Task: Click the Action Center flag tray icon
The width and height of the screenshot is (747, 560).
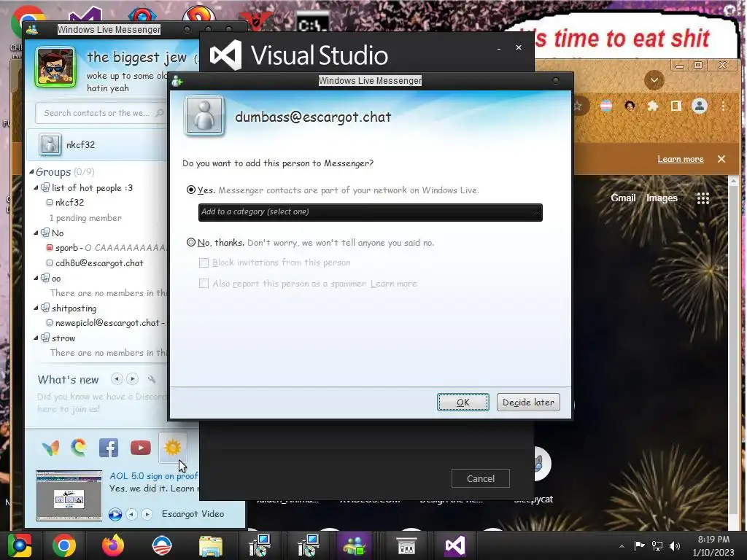Action: [x=639, y=545]
